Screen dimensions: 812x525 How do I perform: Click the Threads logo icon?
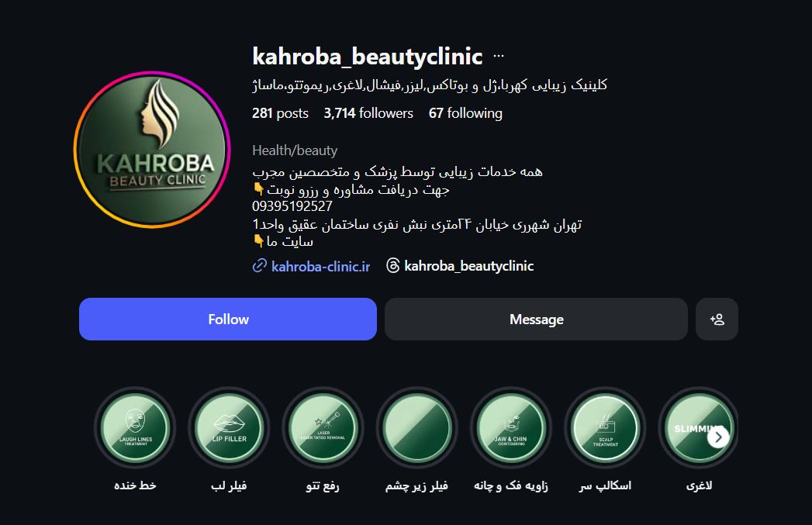point(393,266)
